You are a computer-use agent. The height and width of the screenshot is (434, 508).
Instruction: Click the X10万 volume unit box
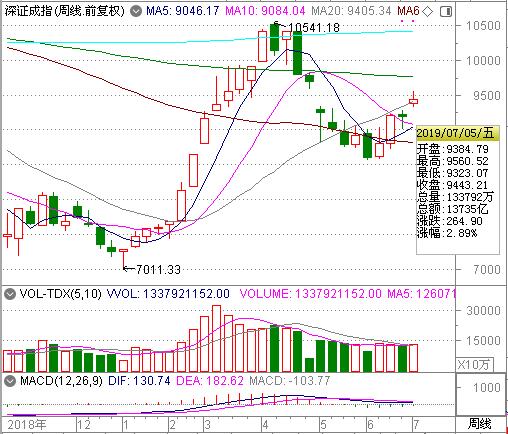(x=474, y=364)
